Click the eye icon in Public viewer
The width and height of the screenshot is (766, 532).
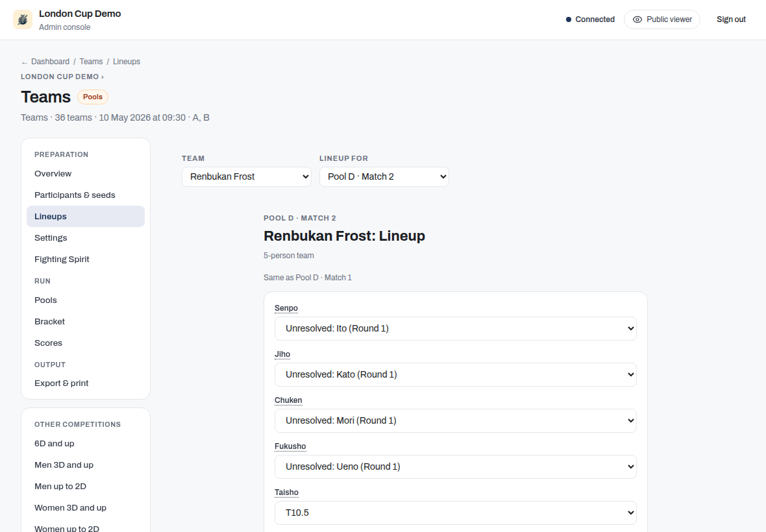click(637, 19)
